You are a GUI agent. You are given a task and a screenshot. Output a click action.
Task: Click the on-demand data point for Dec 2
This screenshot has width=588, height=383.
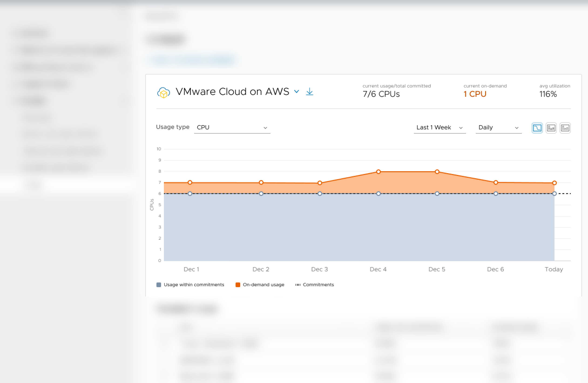coord(261,182)
